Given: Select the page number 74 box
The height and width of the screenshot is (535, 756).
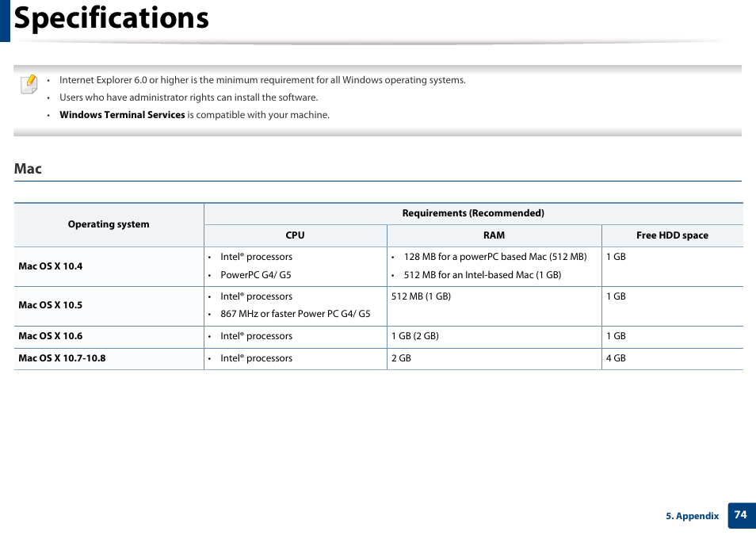Looking at the screenshot, I should click(x=741, y=515).
